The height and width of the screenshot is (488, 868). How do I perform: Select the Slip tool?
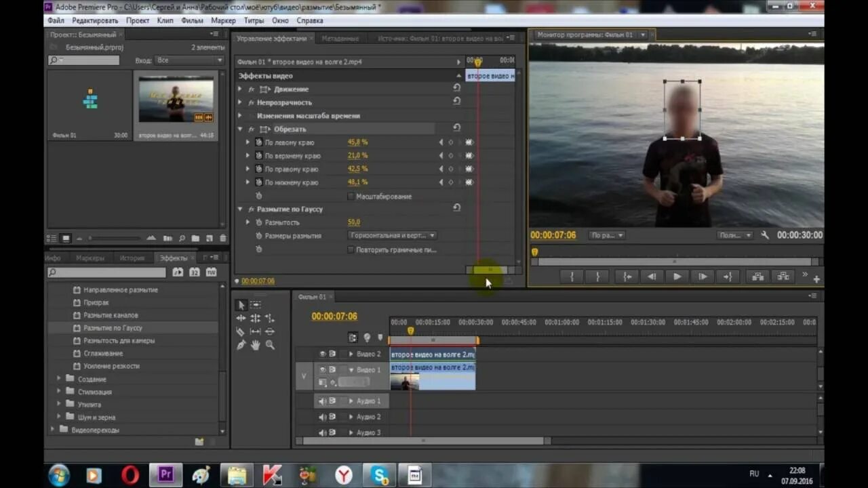click(x=256, y=331)
